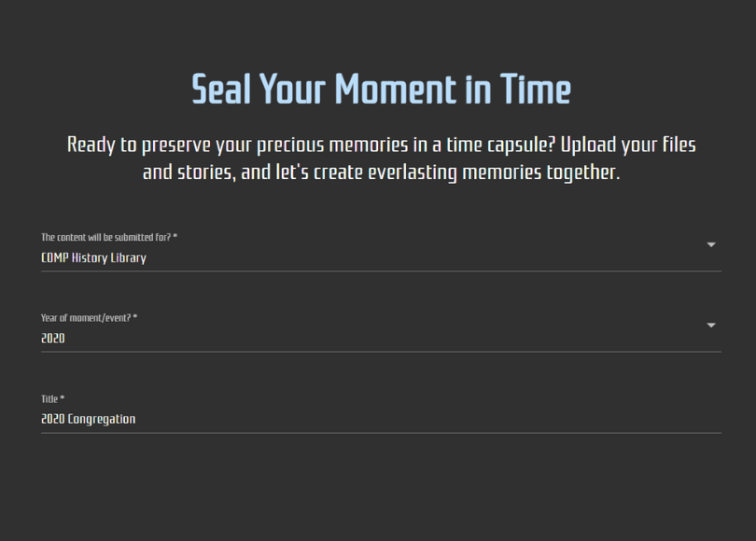The image size is (756, 541).
Task: Click the selected value COMP History Library
Action: (93, 258)
